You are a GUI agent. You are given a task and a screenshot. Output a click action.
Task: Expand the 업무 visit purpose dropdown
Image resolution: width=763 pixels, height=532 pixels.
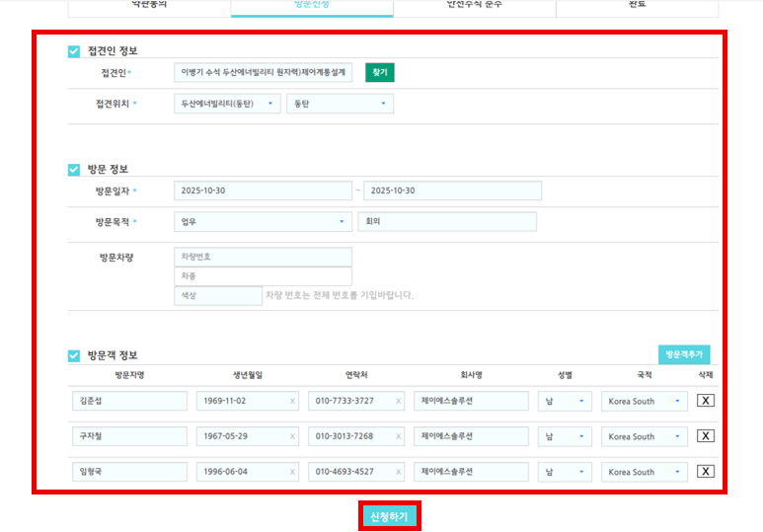[263, 221]
